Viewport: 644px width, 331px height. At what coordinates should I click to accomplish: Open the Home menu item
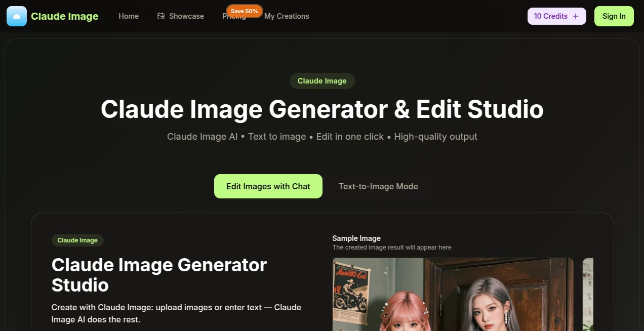[128, 16]
